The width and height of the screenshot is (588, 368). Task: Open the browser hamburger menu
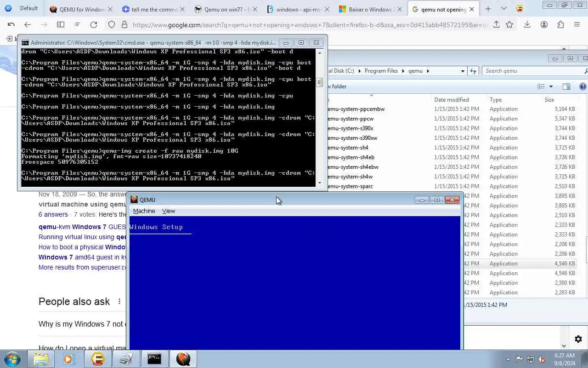(577, 25)
